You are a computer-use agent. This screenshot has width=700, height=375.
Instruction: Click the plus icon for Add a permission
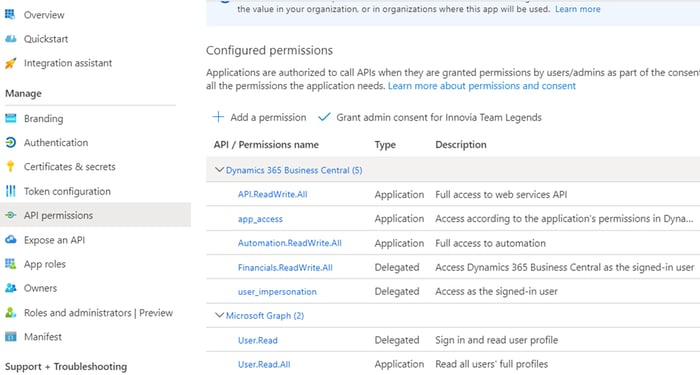218,117
